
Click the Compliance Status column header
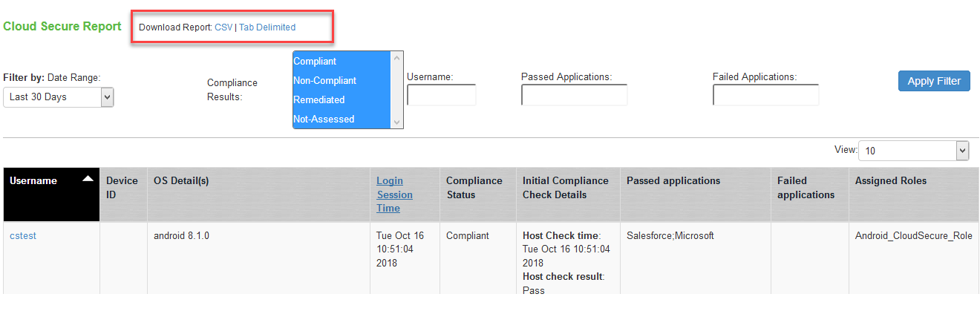(474, 187)
